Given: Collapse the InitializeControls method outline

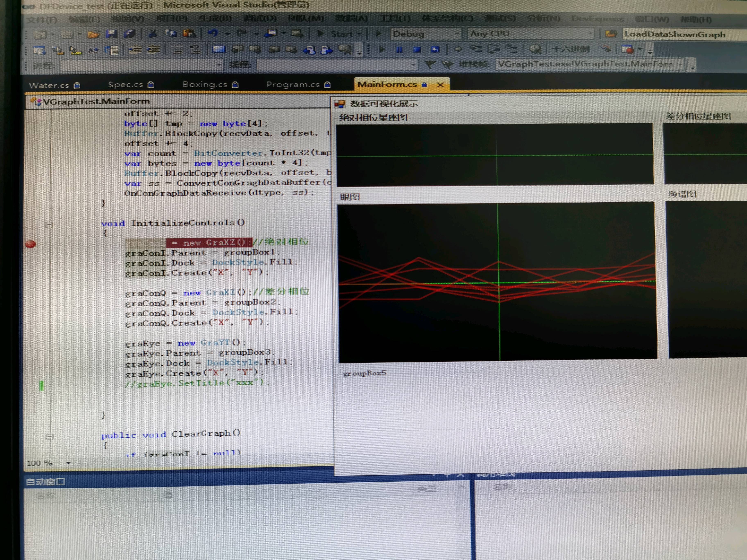Looking at the screenshot, I should 49,225.
